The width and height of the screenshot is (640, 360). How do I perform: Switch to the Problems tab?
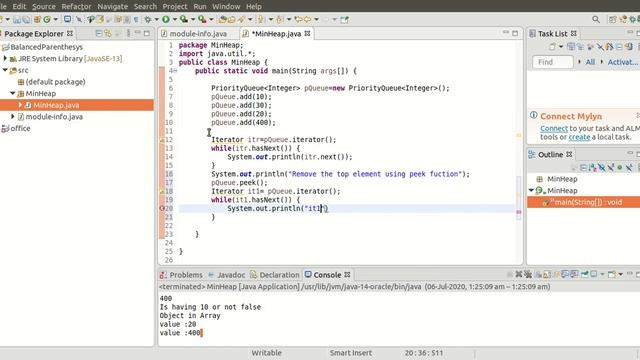(x=181, y=275)
